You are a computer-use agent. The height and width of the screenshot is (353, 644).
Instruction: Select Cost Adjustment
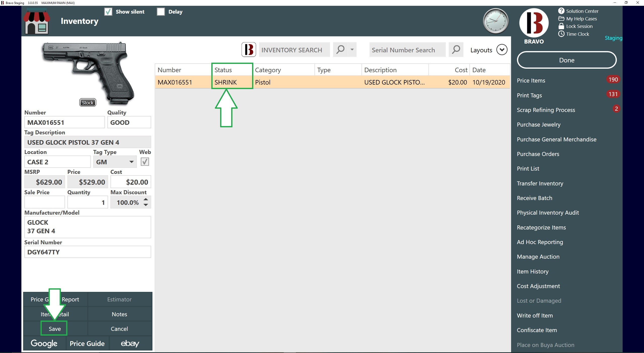point(538,286)
